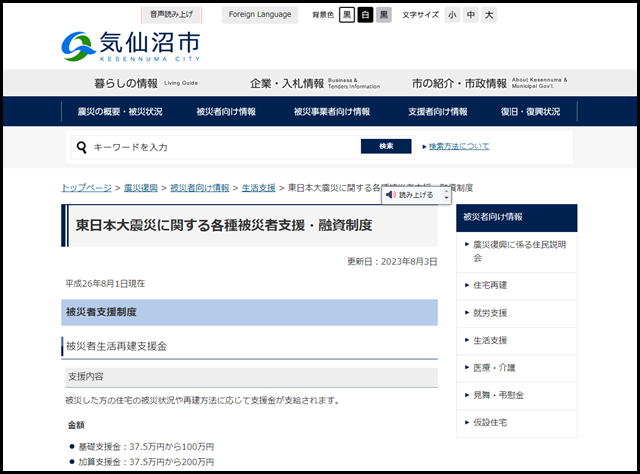The image size is (640, 474).
Task: Select the first black background color option
Action: point(347,15)
